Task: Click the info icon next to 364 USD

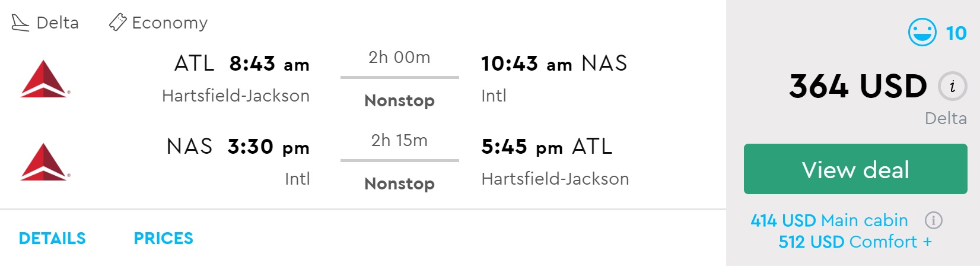Action: point(952,87)
